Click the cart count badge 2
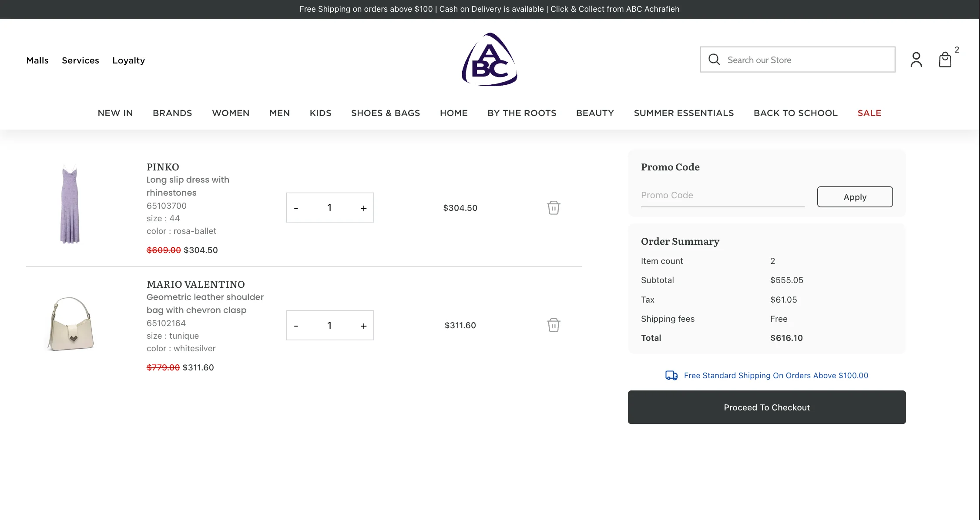The height and width of the screenshot is (520, 980). (x=957, y=50)
